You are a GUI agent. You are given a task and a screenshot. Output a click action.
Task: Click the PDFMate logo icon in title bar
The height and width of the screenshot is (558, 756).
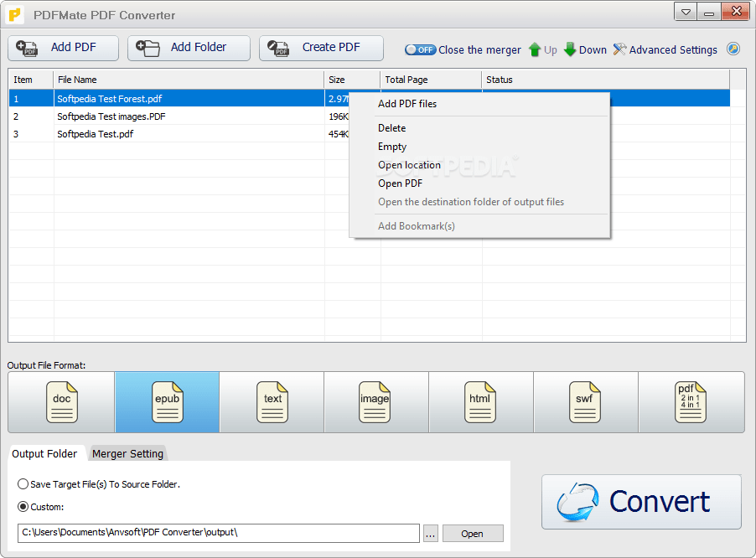[x=15, y=15]
